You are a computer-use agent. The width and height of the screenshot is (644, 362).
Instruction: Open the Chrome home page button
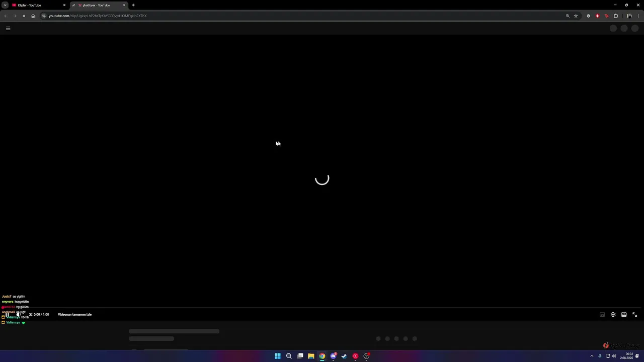coord(33,16)
